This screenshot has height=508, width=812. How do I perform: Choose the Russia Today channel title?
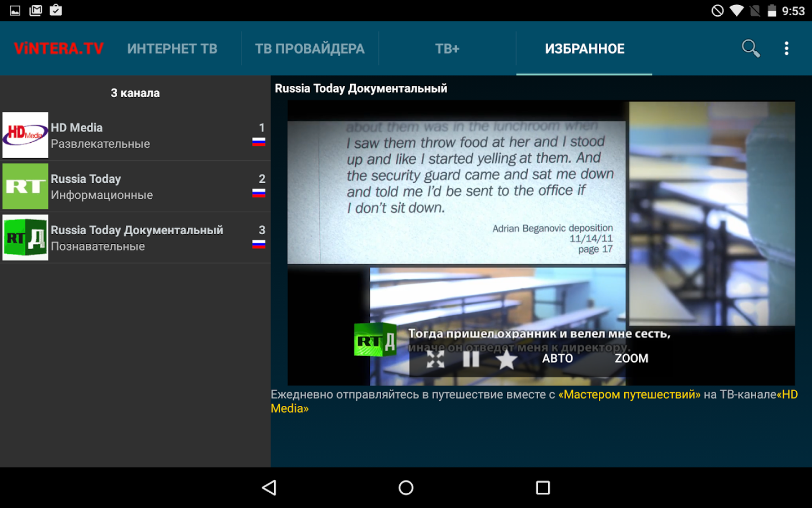[86, 179]
